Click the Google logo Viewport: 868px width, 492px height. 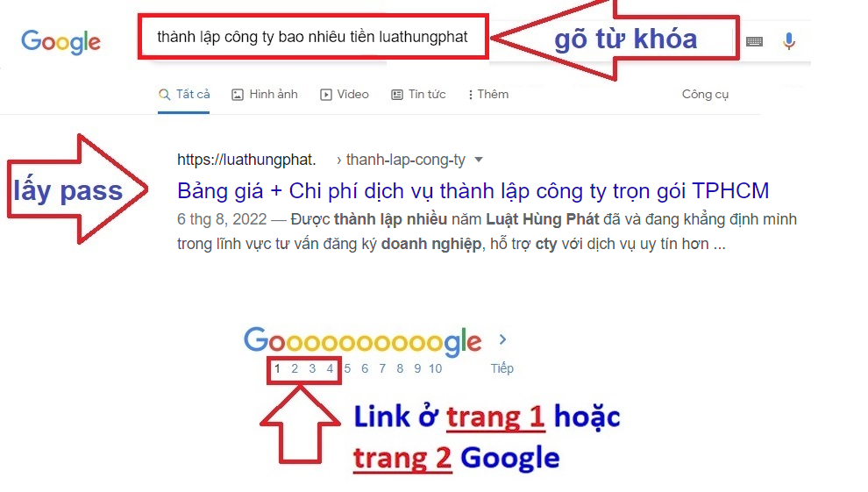60,42
